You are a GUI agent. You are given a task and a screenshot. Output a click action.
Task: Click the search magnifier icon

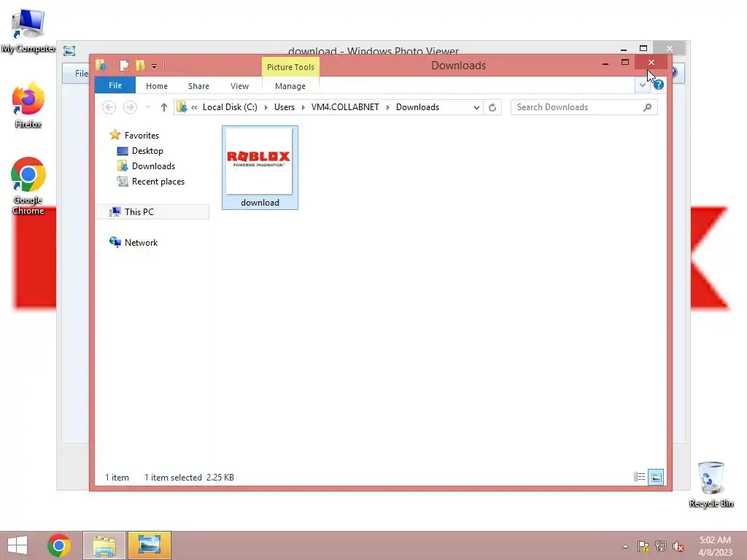(x=647, y=107)
